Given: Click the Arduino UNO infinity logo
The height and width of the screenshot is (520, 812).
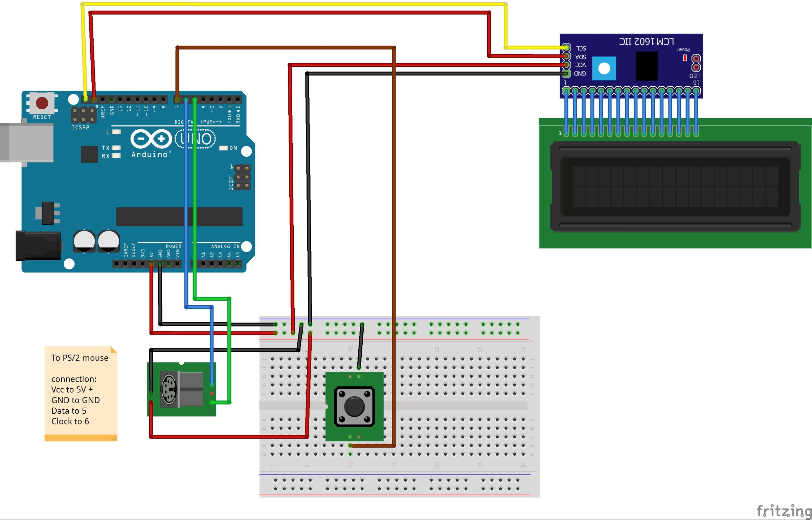Looking at the screenshot, I should pyautogui.click(x=151, y=138).
